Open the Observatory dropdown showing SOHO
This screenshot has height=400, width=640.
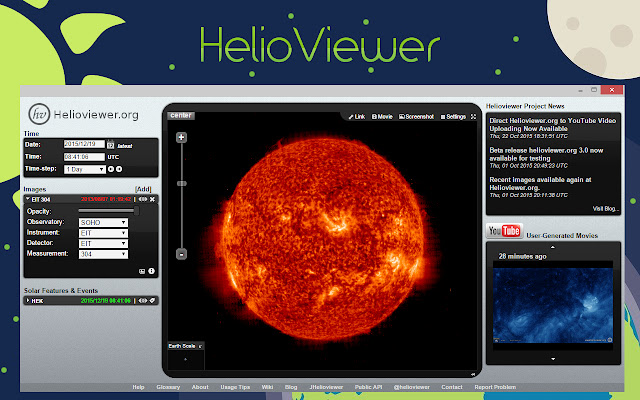[103, 222]
